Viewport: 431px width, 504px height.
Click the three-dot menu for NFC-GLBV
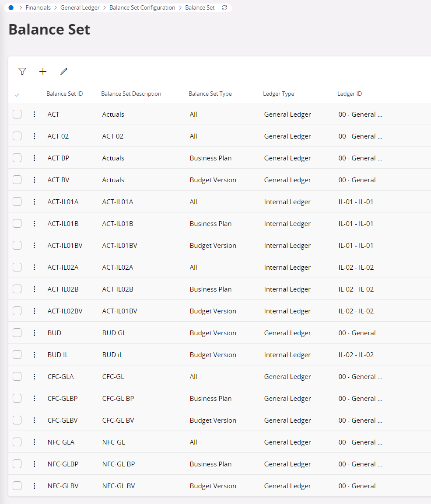(34, 486)
